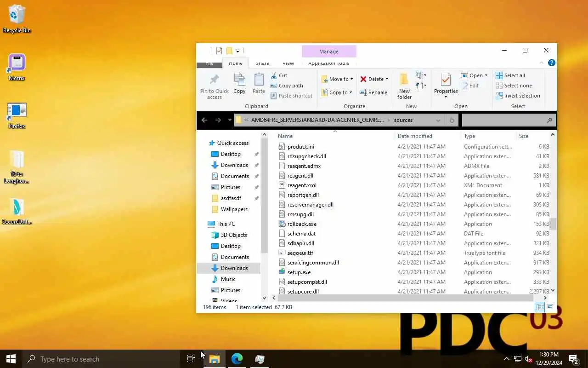This screenshot has height=368, width=588.
Task: Click New folder icon in Quick Access Toolbar
Action: tap(229, 51)
